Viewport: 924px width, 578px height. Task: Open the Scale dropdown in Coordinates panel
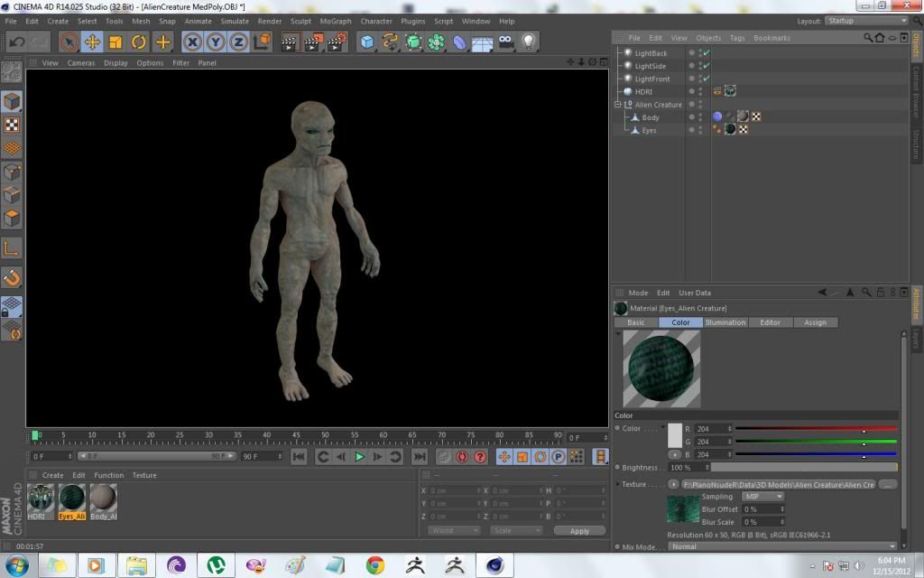pyautogui.click(x=515, y=531)
